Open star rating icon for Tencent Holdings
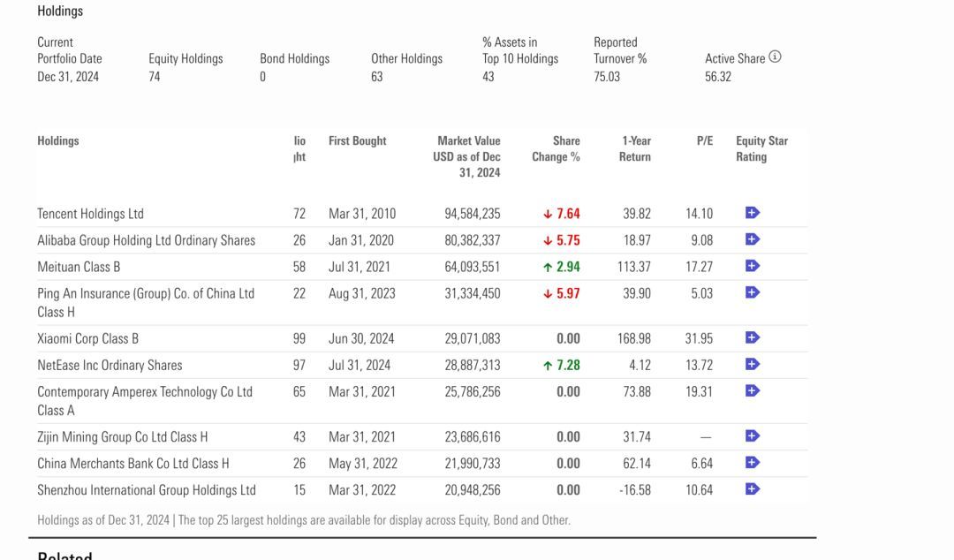 pos(752,213)
